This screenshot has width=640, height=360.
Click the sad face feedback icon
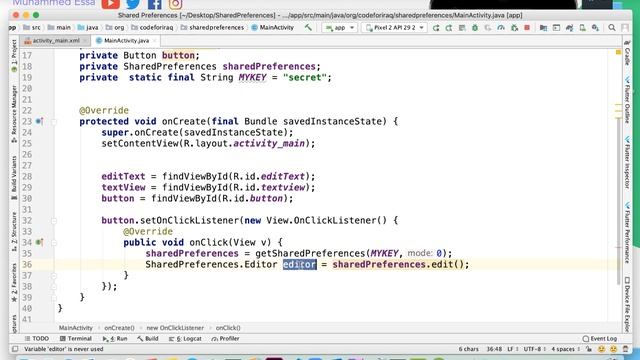point(613,349)
